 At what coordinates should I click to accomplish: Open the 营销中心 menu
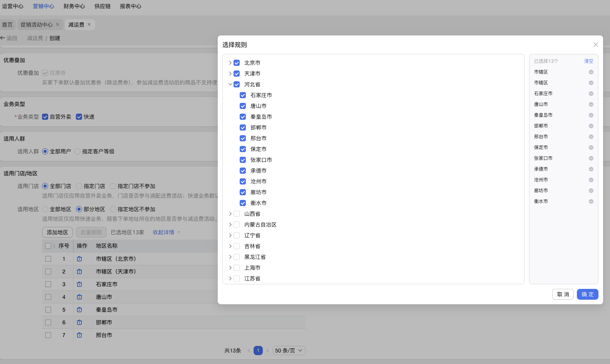click(x=44, y=6)
